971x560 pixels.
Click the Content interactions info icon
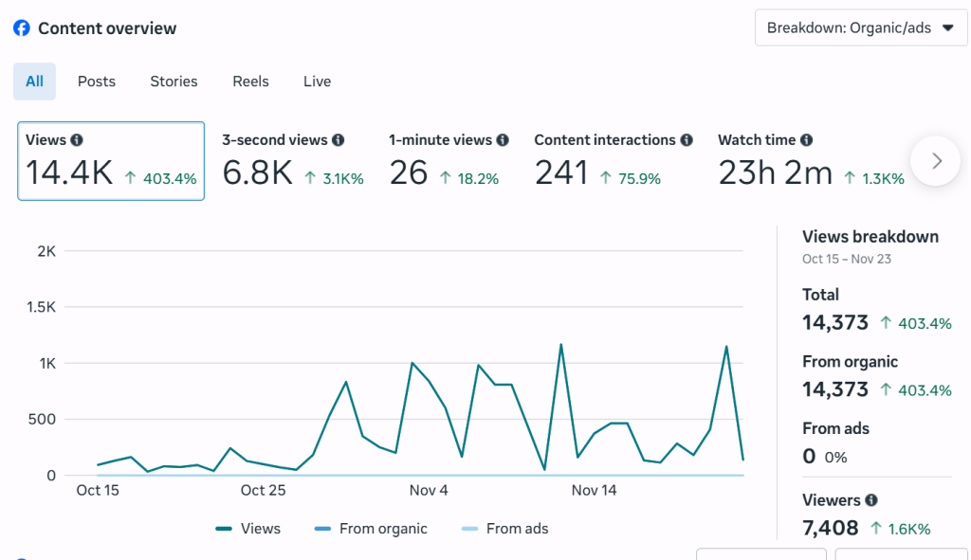687,140
